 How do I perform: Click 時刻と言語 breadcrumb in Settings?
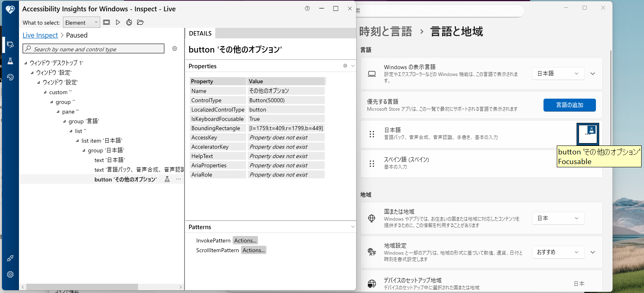[x=386, y=32]
